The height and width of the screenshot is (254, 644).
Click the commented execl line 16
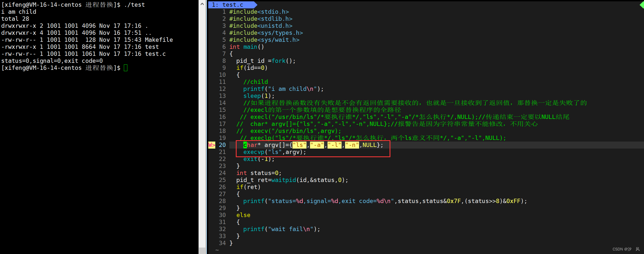pos(405,117)
